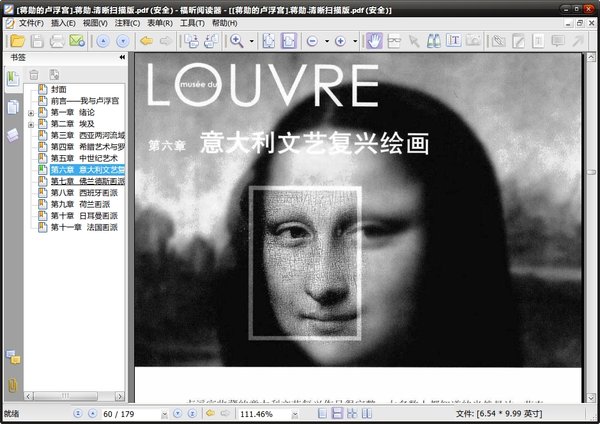Click the Zoom In magnifier tool

(237, 41)
